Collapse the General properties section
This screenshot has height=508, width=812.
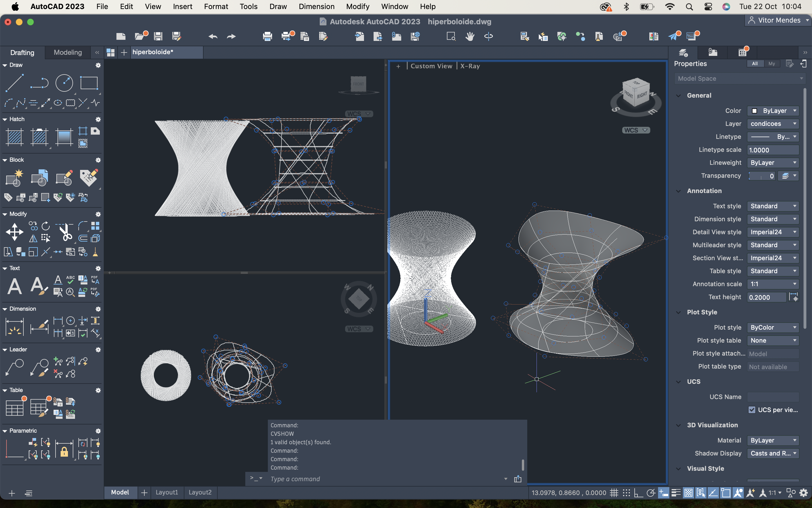[678, 95]
